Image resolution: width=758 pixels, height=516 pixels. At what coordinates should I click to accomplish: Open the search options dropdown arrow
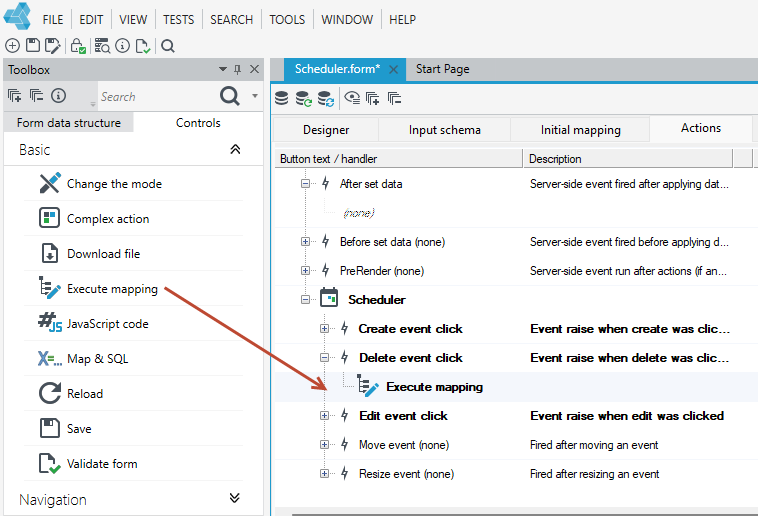pyautogui.click(x=255, y=96)
